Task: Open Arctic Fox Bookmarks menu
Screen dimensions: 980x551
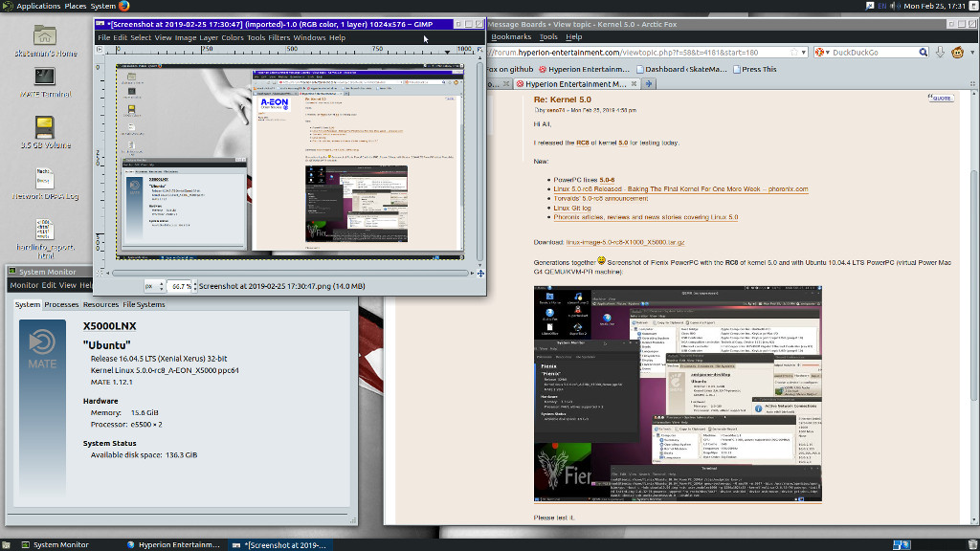Action: pos(511,37)
